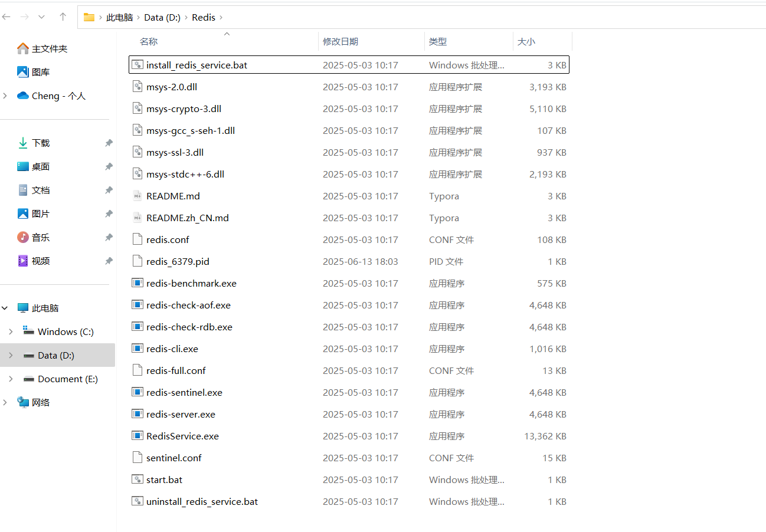Sort files by 大小 column header

click(x=526, y=41)
